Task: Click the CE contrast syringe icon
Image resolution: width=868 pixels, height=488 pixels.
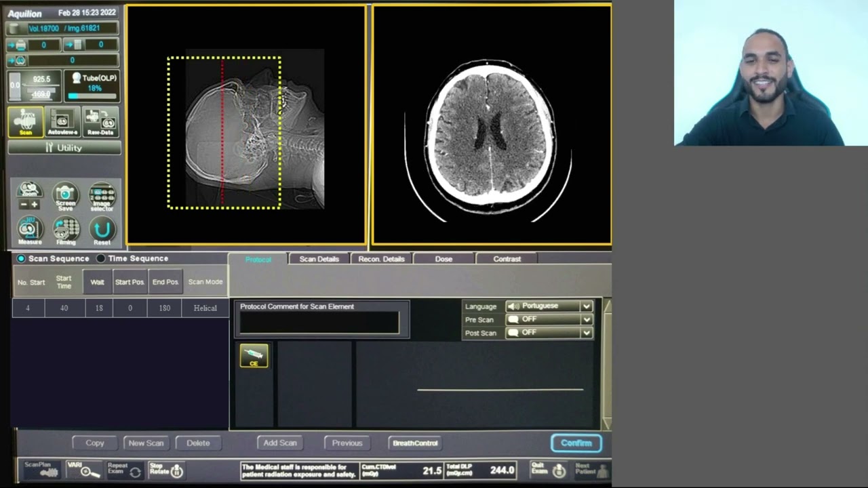Action: tap(254, 356)
